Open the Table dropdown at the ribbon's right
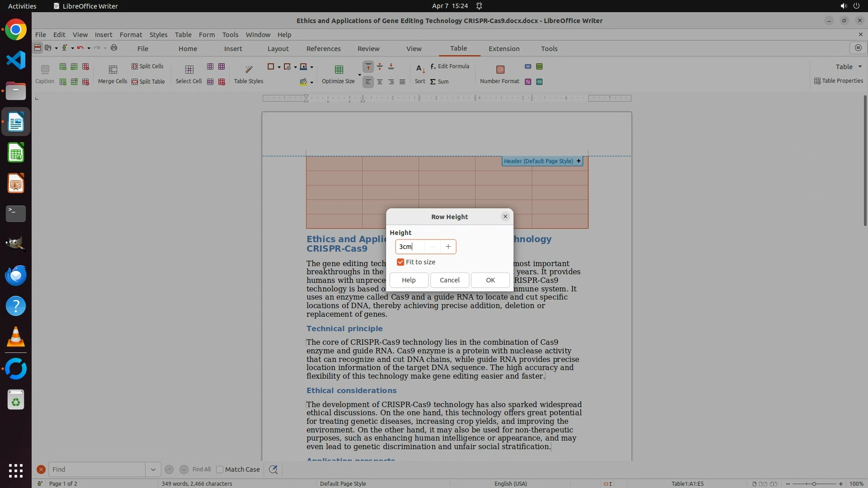Viewport: 868px width, 488px height. pos(849,66)
